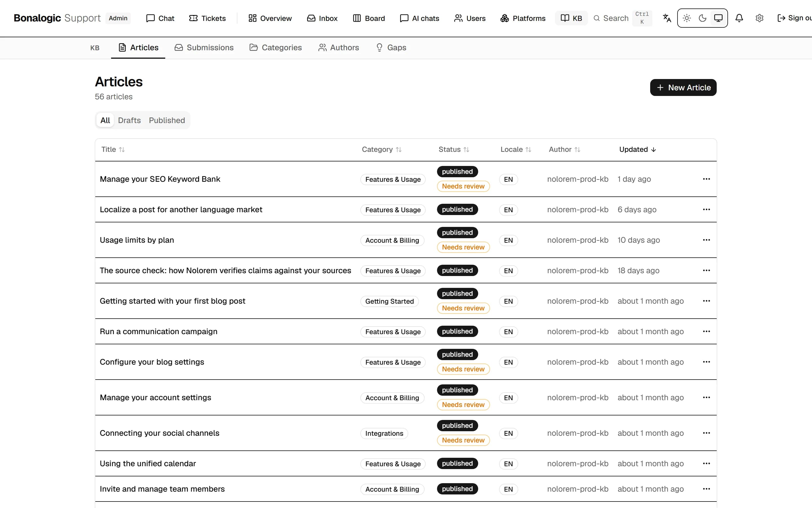Switch to dark theme moon icon
This screenshot has height=508, width=812.
pyautogui.click(x=702, y=18)
